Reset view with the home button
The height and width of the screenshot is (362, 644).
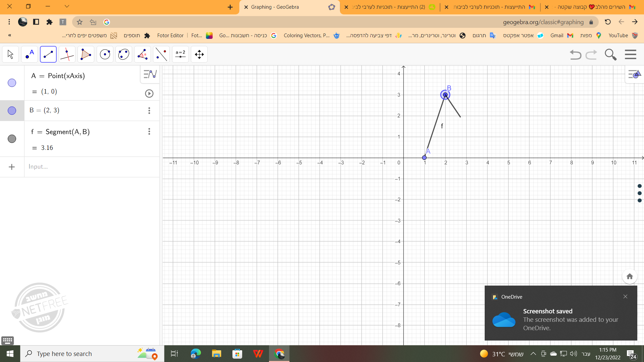click(x=630, y=277)
